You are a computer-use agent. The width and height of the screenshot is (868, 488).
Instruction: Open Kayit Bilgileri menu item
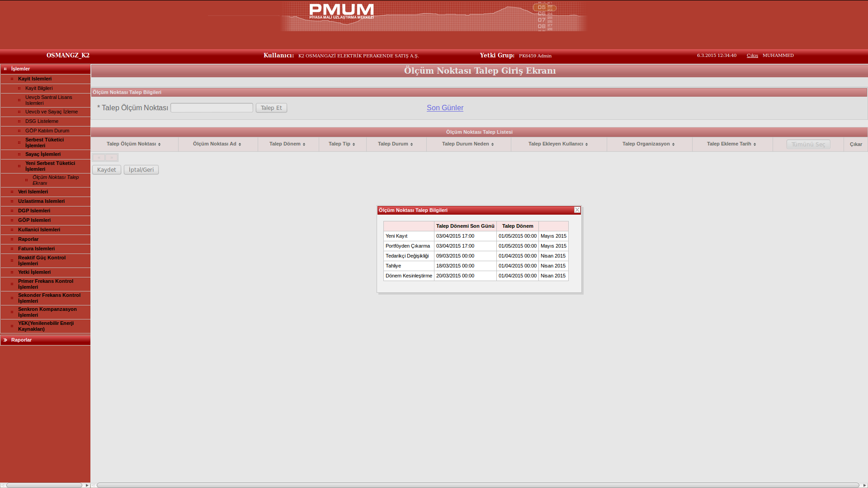(39, 89)
